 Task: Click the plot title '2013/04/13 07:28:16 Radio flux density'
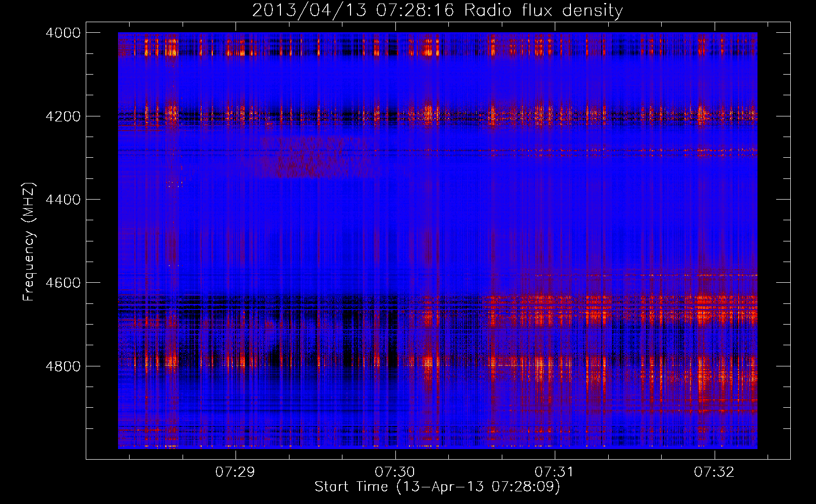[437, 11]
